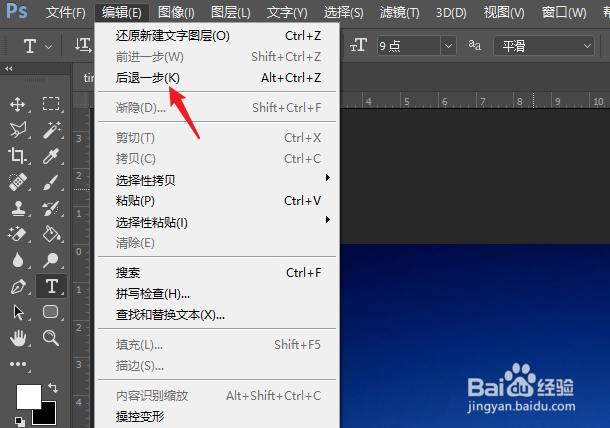The image size is (610, 428).
Task: Choose 还原新建文字图层(O) from Edit menu
Action: point(217,36)
